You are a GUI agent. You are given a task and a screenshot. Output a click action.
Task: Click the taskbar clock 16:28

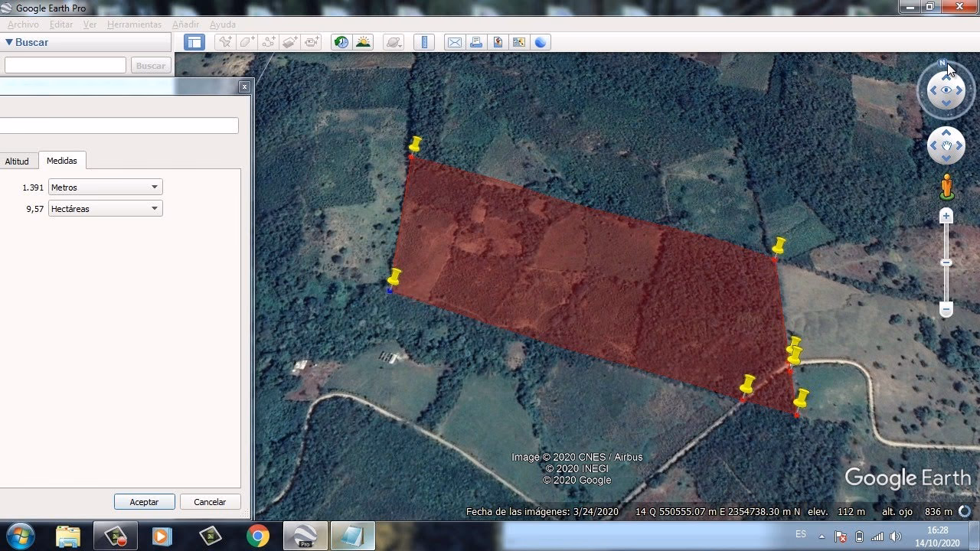937,530
